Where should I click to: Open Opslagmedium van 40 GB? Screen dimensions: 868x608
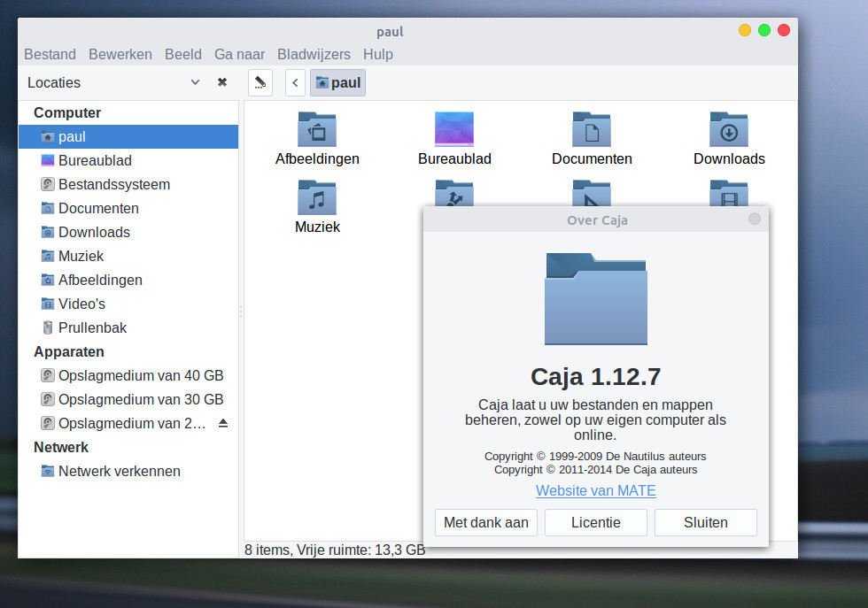click(x=128, y=375)
